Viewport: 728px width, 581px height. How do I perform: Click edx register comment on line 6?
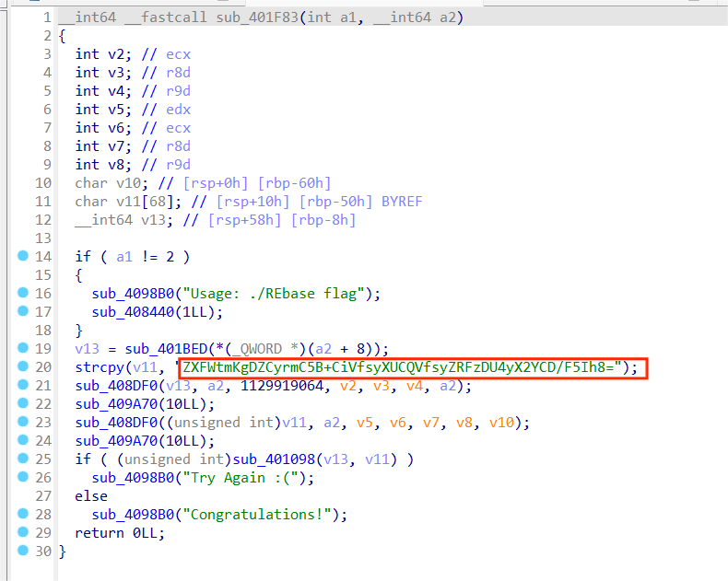[179, 110]
